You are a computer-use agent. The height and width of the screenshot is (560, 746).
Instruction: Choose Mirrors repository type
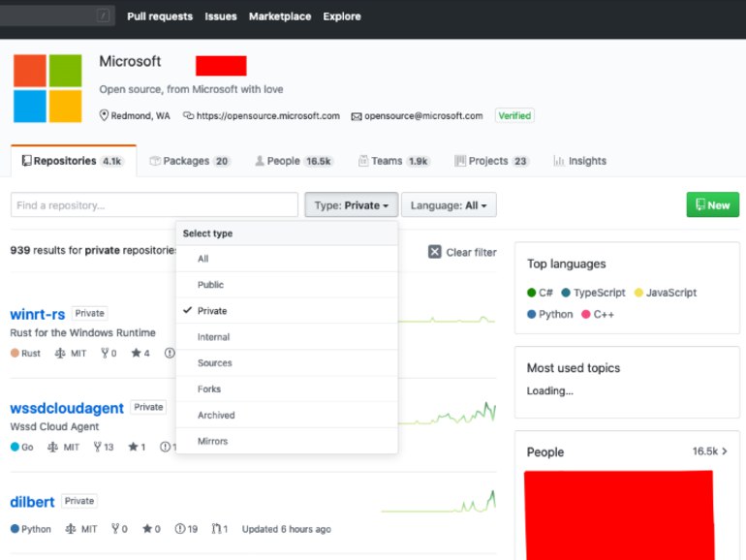coord(287,441)
